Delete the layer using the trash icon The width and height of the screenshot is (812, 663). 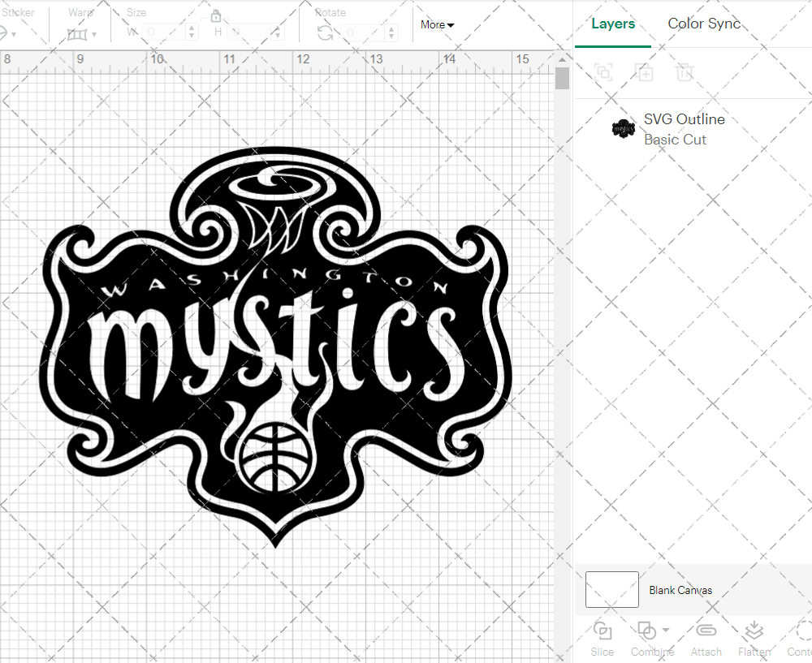685,72
